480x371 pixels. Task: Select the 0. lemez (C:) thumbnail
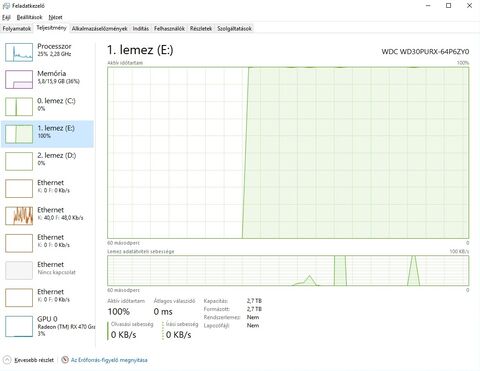19,107
